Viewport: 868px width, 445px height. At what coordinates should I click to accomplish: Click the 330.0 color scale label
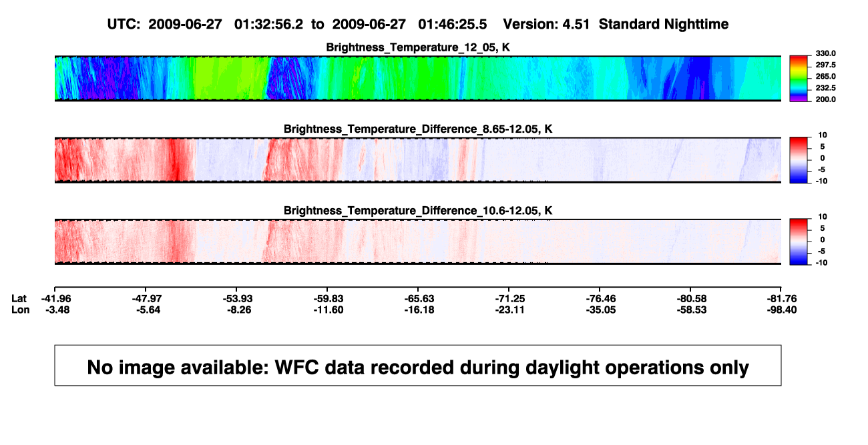(825, 53)
